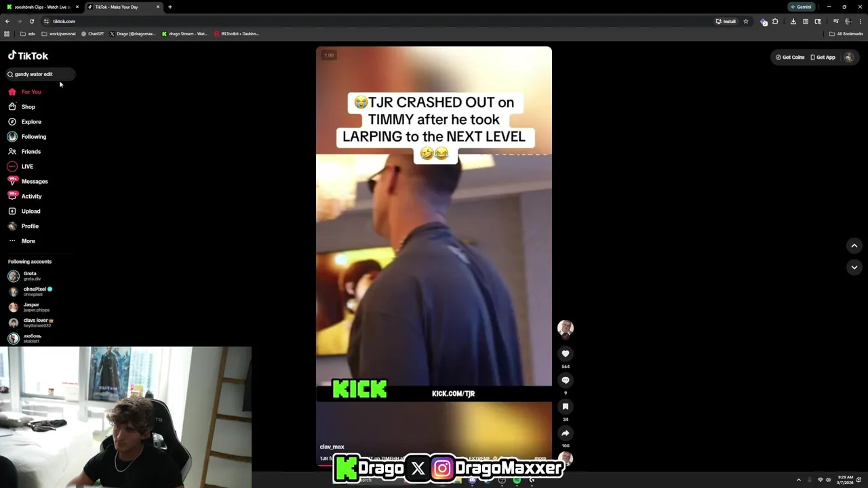Open Greta's followed account
868x488 pixels.
pyautogui.click(x=26, y=276)
